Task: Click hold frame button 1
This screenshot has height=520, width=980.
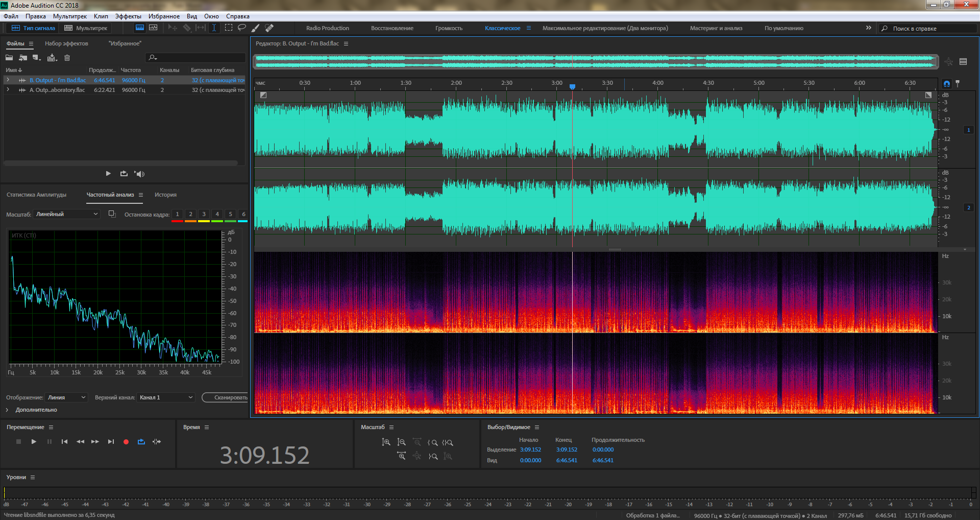Action: [x=177, y=215]
